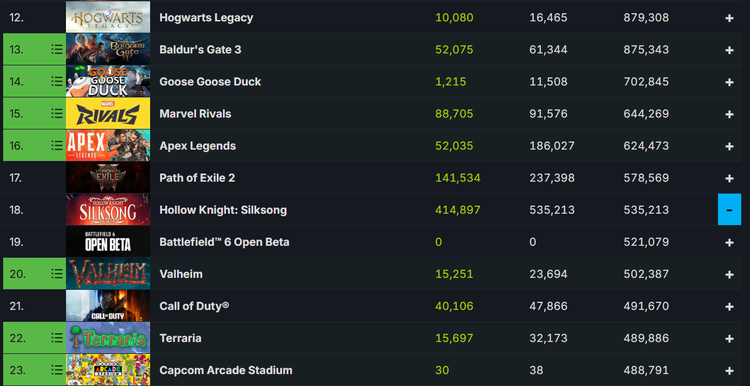Select the Apex Legends banner thumbnail

108,145
